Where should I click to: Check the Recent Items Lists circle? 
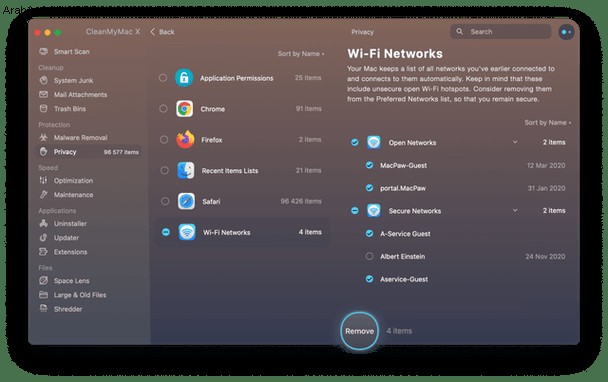pyautogui.click(x=164, y=170)
